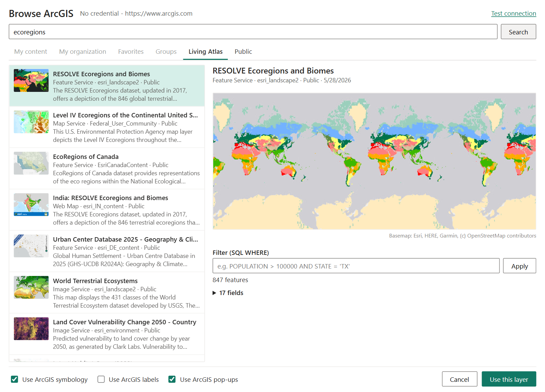The image size is (545, 392).
Task: Click the basemap attribution text
Action: (463, 236)
